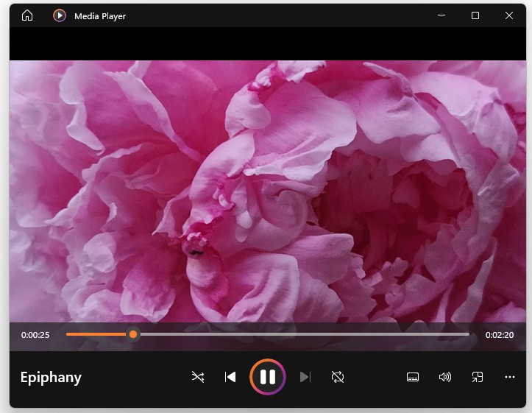Click the Epiphany title text
Screen dimensions: 532x413
tap(51, 378)
